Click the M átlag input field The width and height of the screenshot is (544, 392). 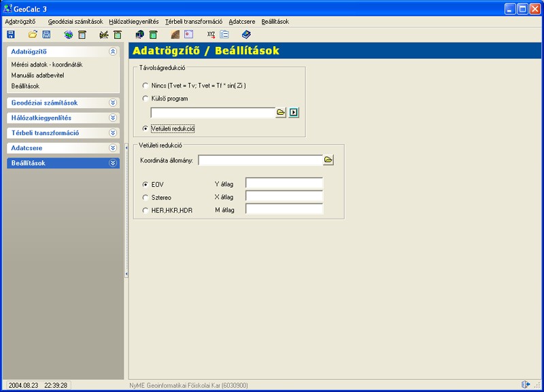(x=284, y=209)
